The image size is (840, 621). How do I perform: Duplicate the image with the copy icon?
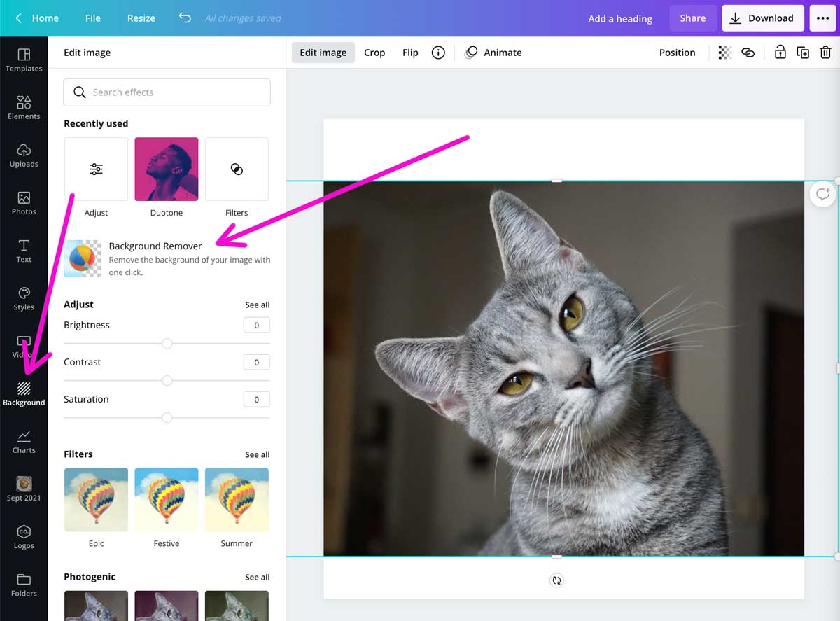[803, 53]
